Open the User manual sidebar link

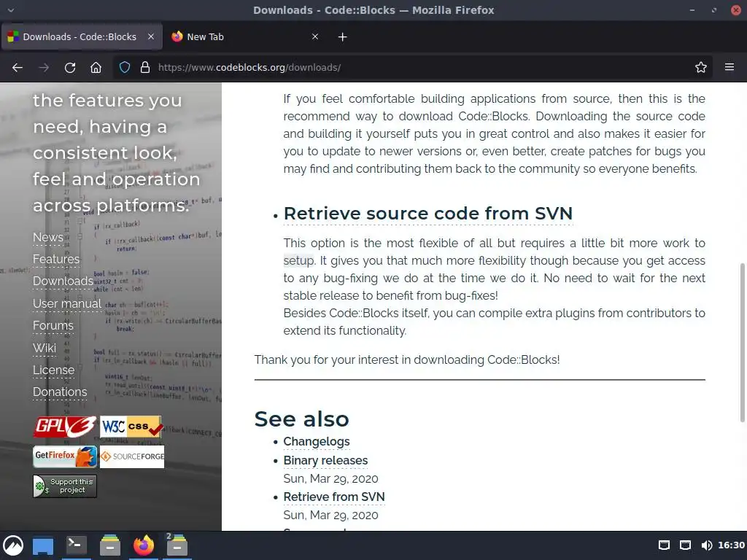coord(67,303)
